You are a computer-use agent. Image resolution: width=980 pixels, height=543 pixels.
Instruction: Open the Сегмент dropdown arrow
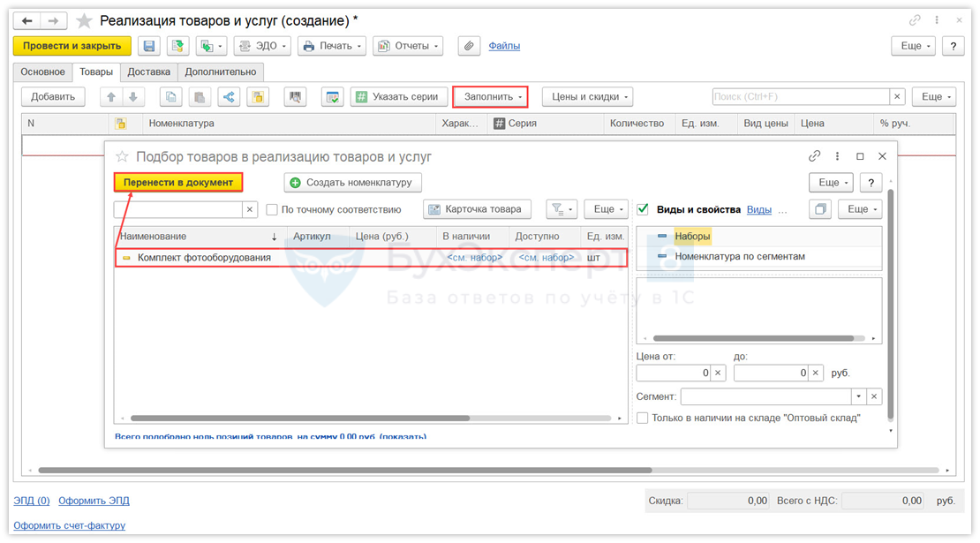coord(859,396)
